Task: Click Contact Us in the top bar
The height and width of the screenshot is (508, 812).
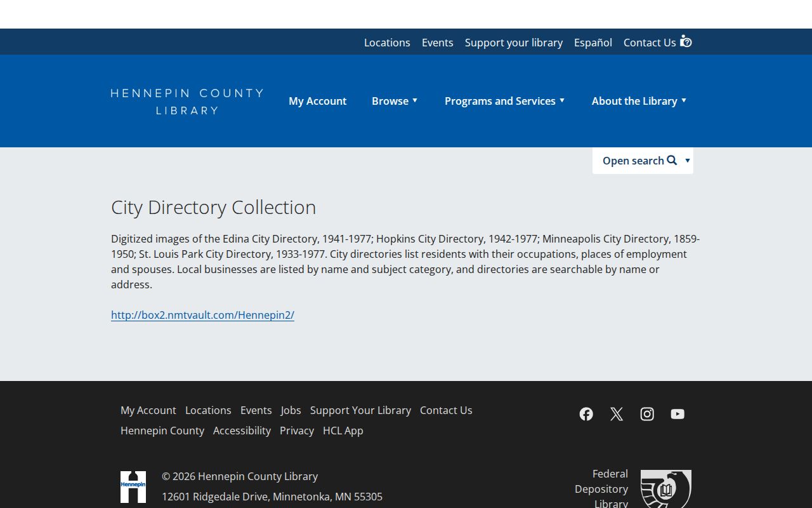Action: click(x=650, y=43)
